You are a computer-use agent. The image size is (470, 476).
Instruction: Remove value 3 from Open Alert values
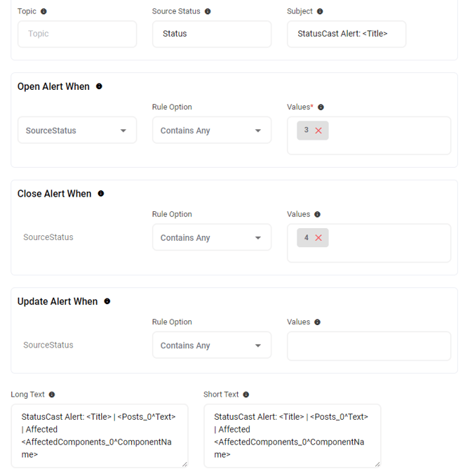(x=318, y=131)
